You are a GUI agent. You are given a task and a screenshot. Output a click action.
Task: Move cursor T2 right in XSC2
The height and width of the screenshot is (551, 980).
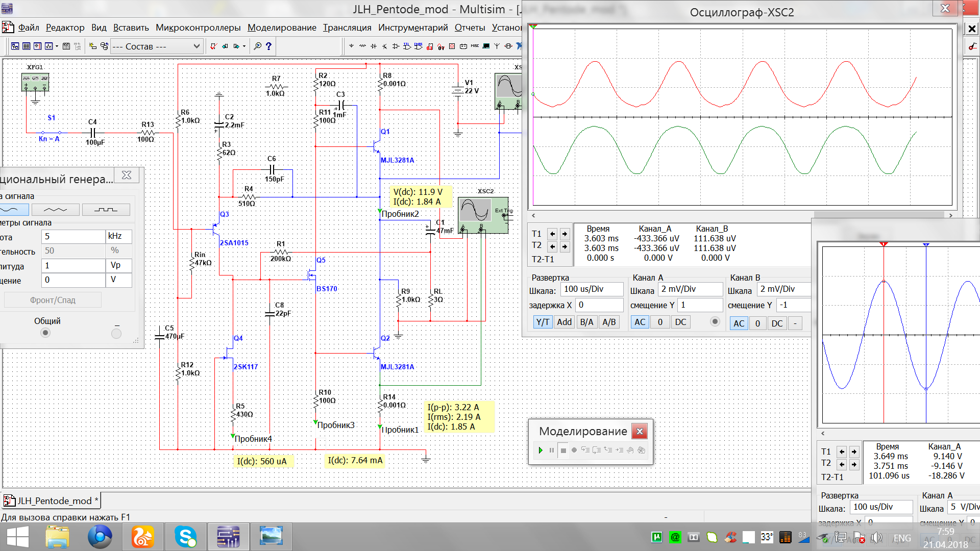(565, 246)
